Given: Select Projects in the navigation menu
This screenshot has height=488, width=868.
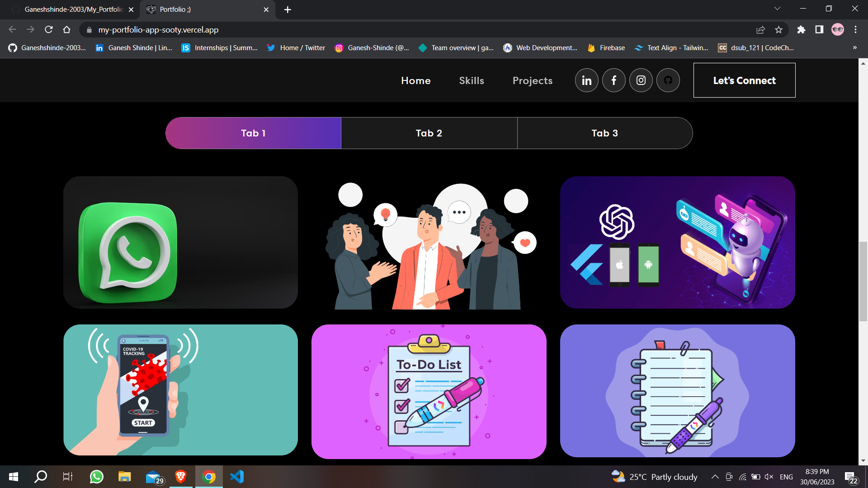Looking at the screenshot, I should 533,80.
